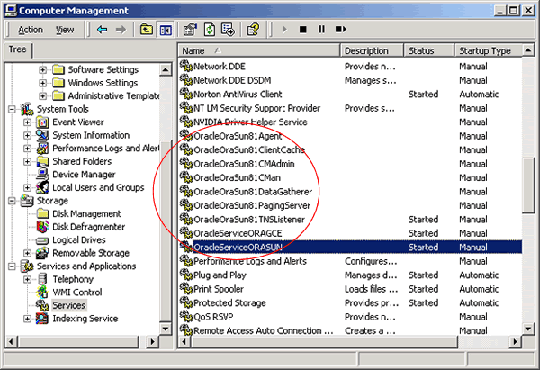Toggle the Show/Hide Console Tree icon

coord(165,30)
